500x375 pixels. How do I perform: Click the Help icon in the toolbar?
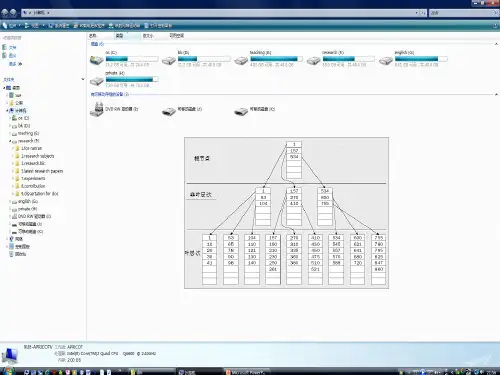coord(496,26)
